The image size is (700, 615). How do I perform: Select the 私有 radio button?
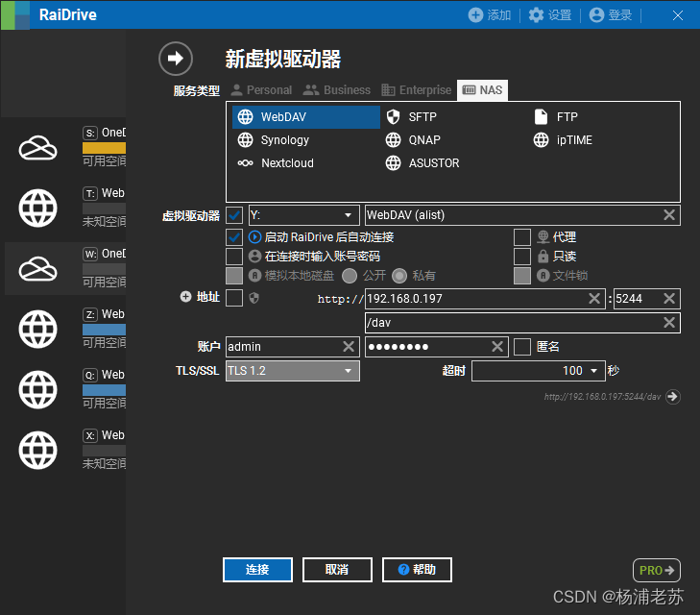click(x=399, y=276)
